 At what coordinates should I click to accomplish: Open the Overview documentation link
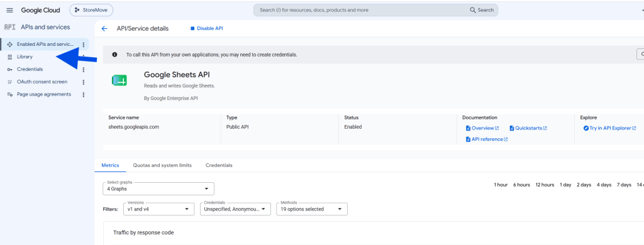click(482, 128)
